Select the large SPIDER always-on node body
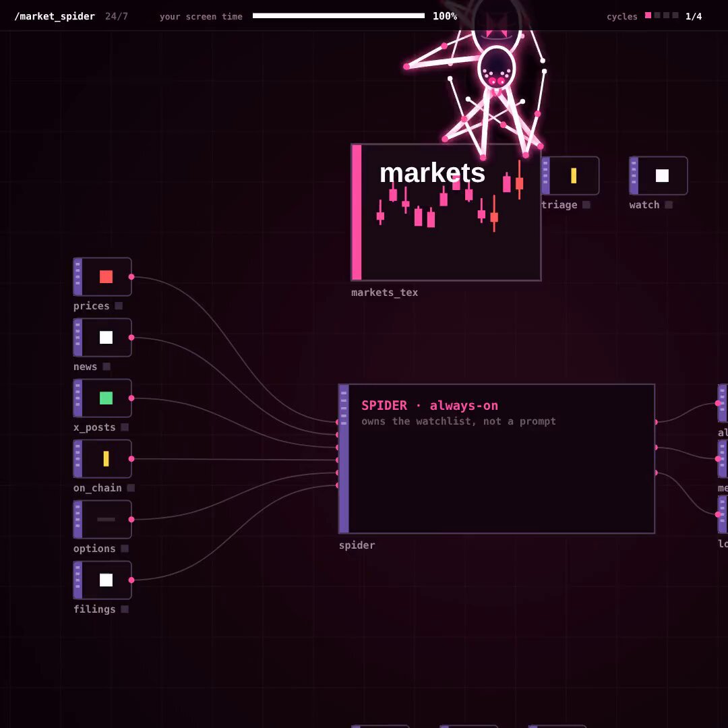This screenshot has height=728, width=728. 497,459
